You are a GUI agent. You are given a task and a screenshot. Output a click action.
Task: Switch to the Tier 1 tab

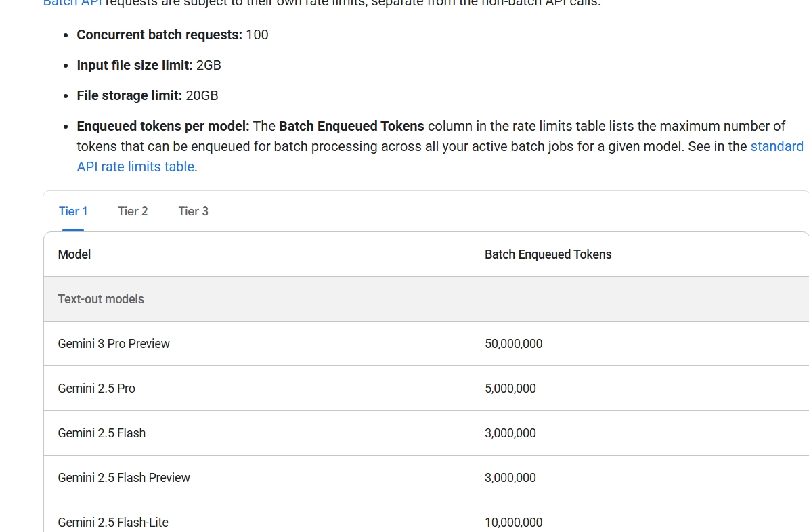click(73, 211)
